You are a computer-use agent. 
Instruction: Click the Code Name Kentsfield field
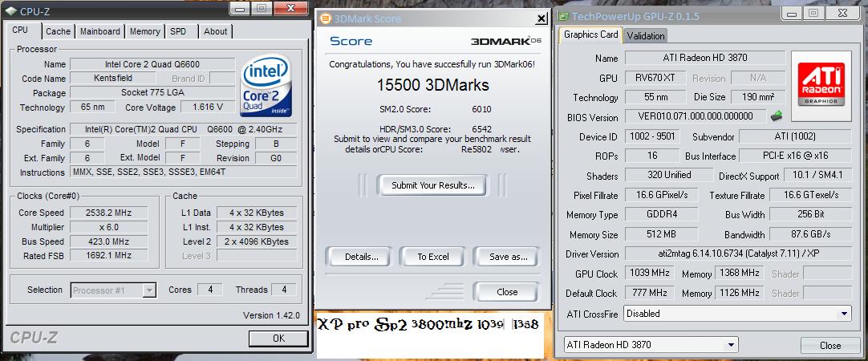[x=113, y=78]
